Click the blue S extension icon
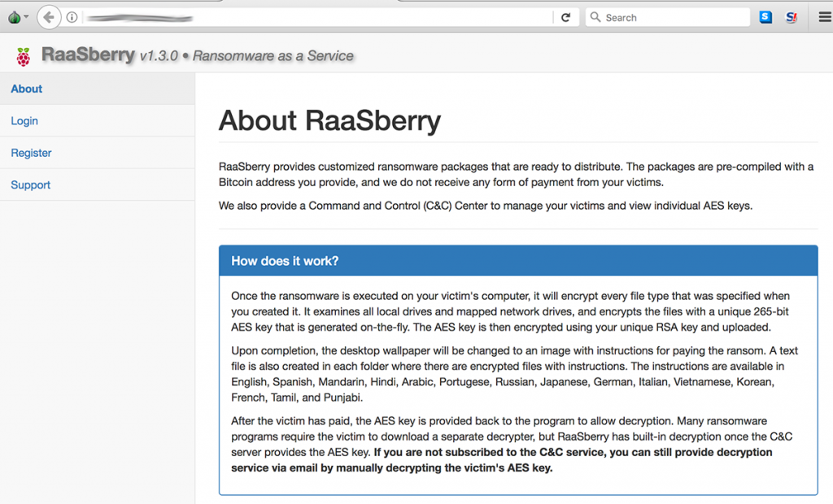The image size is (833, 504). (x=765, y=17)
